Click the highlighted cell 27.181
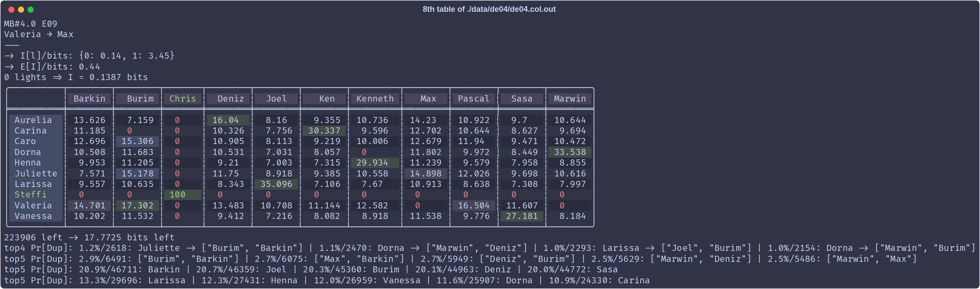The width and height of the screenshot is (980, 289). 522,216
